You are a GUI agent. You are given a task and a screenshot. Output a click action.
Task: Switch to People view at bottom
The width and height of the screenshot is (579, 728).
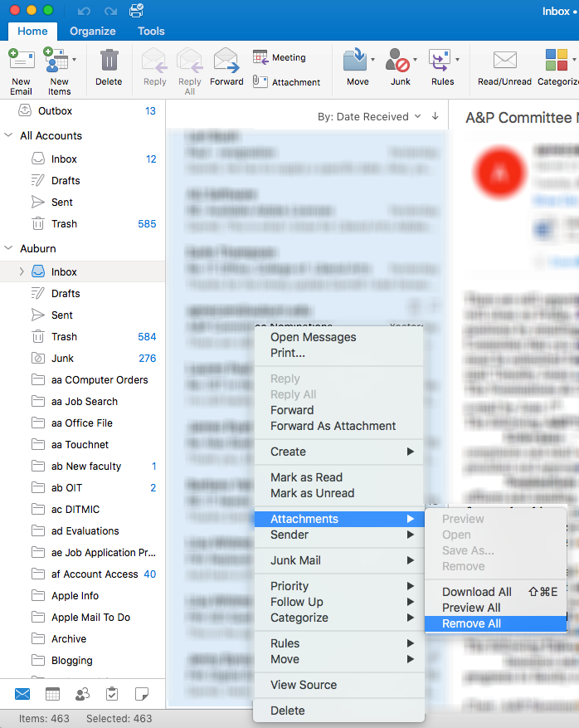83,694
